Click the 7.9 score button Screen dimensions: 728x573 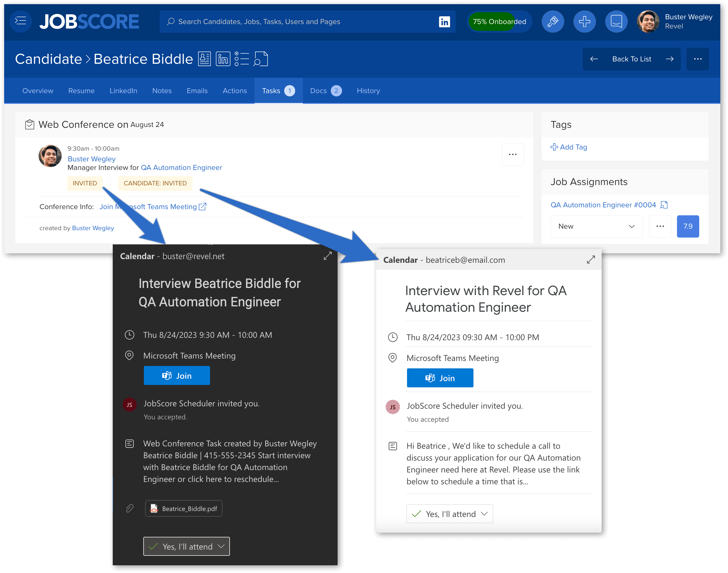688,227
